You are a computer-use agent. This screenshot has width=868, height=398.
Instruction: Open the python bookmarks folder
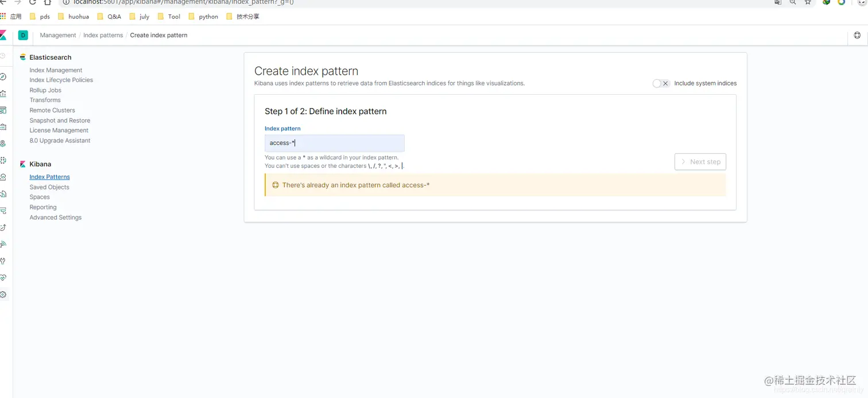[203, 17]
